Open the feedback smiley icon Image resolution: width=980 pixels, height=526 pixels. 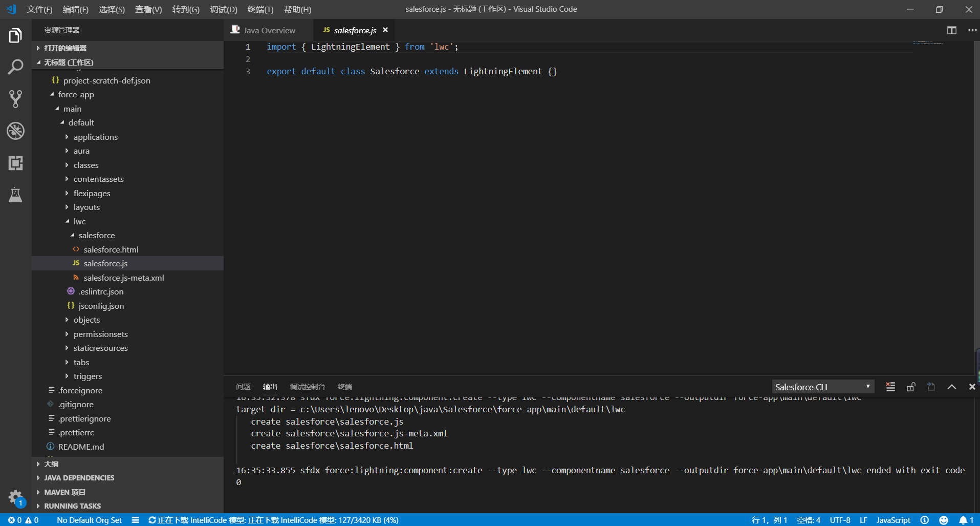point(944,520)
